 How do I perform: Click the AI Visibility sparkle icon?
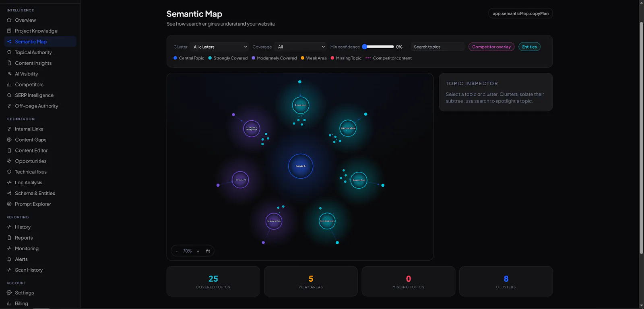click(9, 74)
